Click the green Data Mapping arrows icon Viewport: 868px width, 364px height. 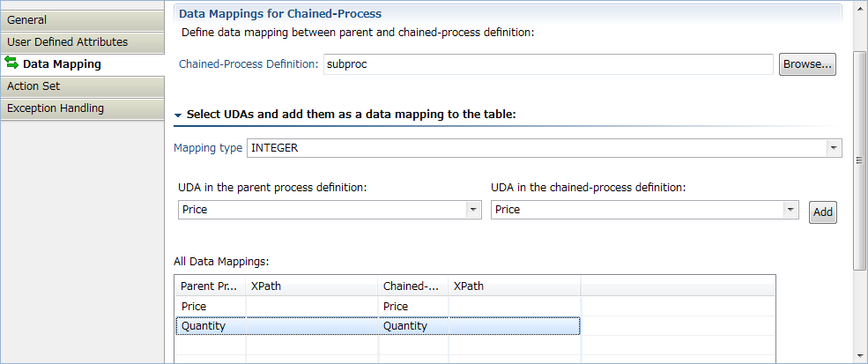[x=11, y=63]
